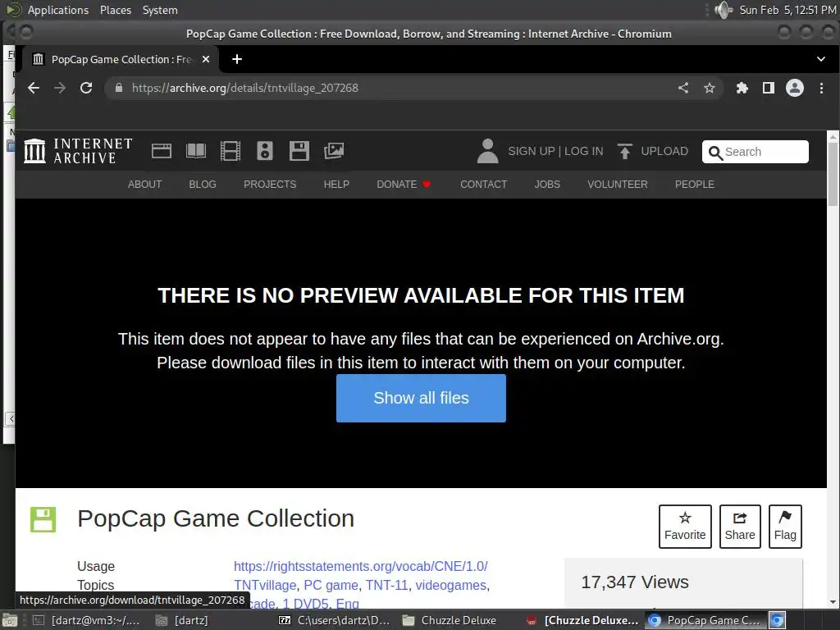Reload the page with the refresh icon
This screenshot has width=840, height=630.
pyautogui.click(x=86, y=88)
